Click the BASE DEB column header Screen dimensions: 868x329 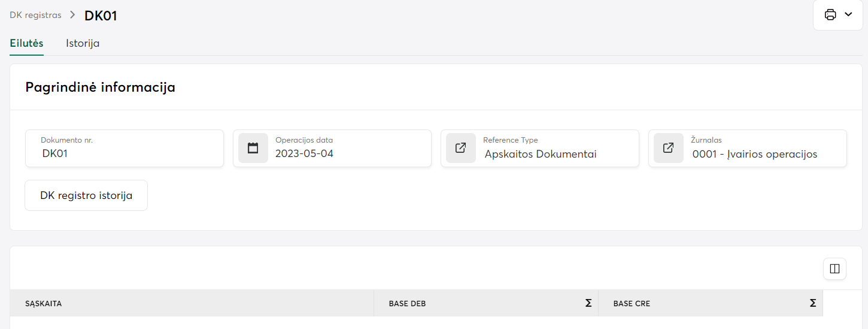pyautogui.click(x=407, y=304)
